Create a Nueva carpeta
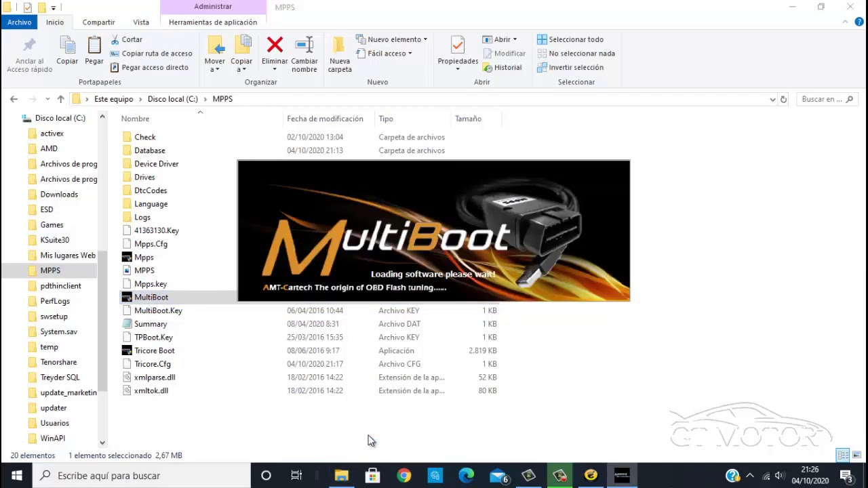This screenshot has height=488, width=868. [x=340, y=54]
